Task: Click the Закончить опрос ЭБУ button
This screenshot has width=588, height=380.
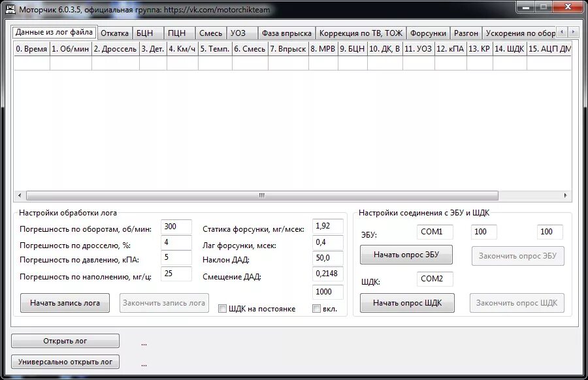Action: point(518,256)
